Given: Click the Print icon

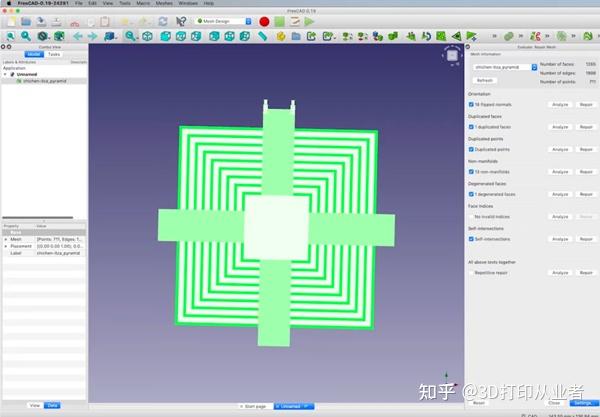Looking at the screenshot, I should 56,22.
